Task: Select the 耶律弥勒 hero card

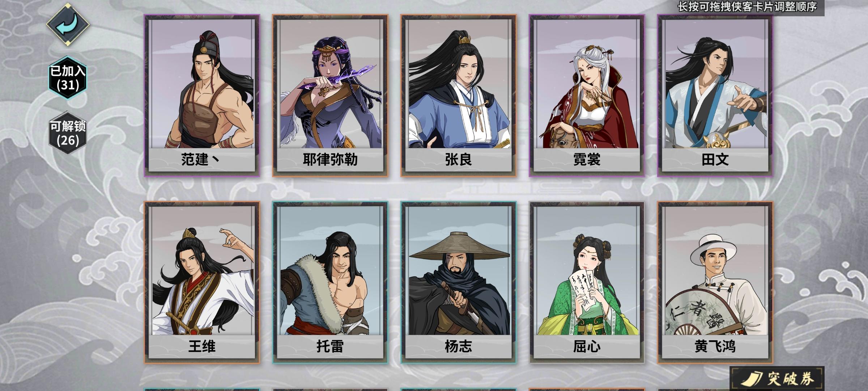Action: (330, 96)
